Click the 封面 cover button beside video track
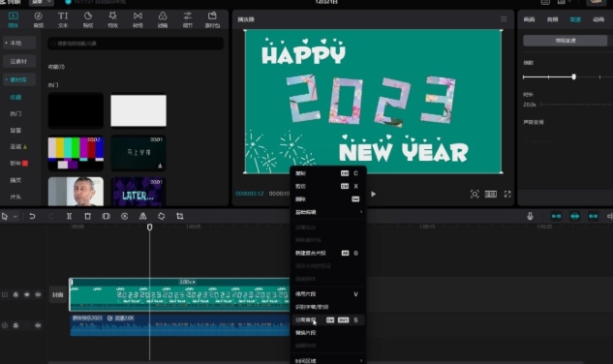This screenshot has height=364, width=613. 58,295
